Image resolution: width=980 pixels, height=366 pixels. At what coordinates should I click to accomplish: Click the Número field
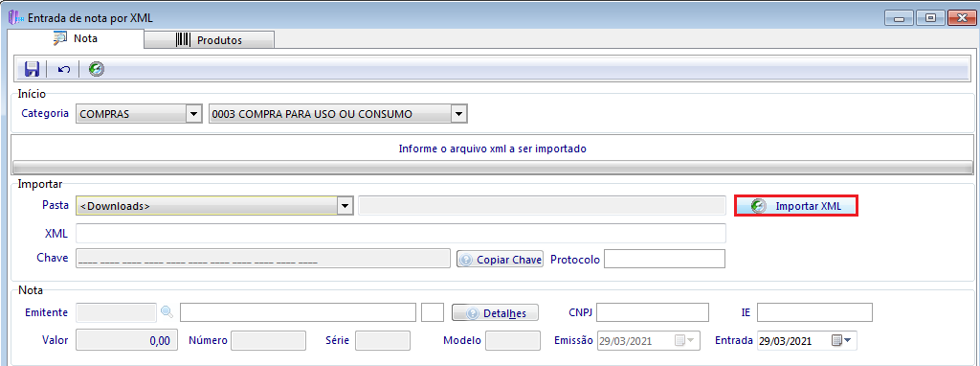[268, 341]
